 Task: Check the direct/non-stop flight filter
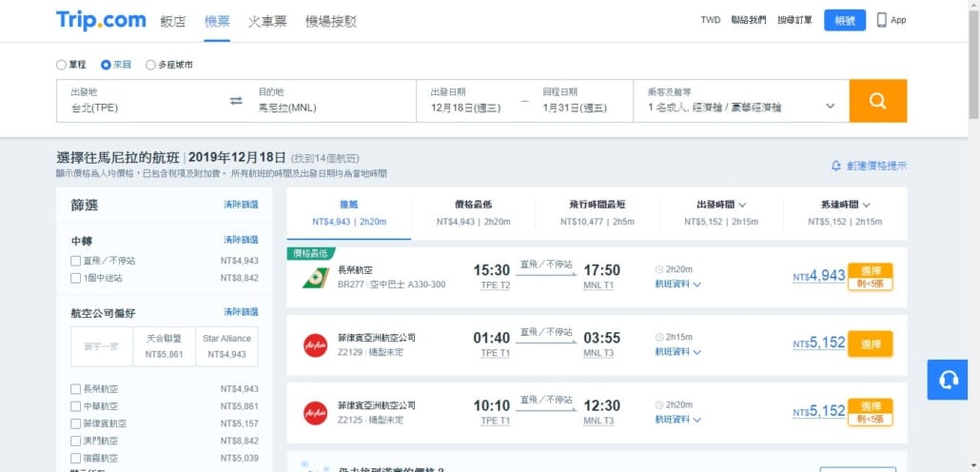[x=75, y=261]
